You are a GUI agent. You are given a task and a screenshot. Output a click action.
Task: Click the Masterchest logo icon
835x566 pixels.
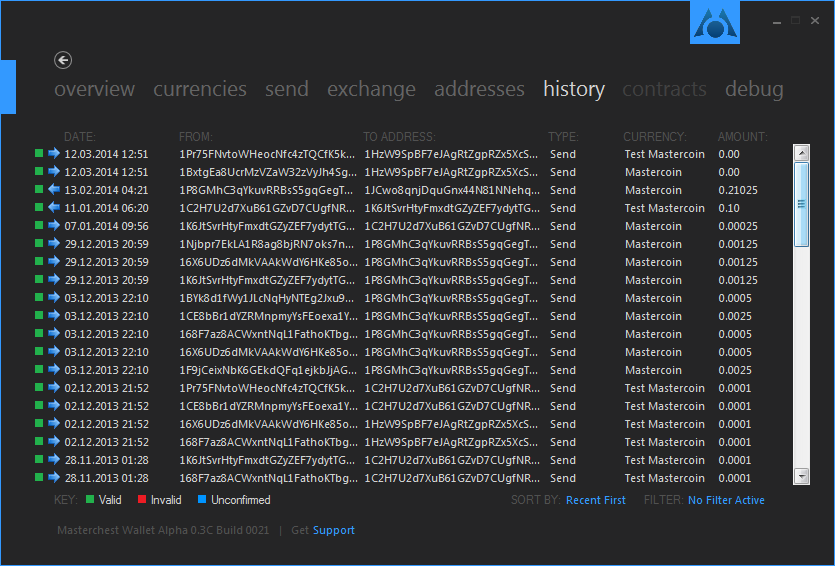715,22
